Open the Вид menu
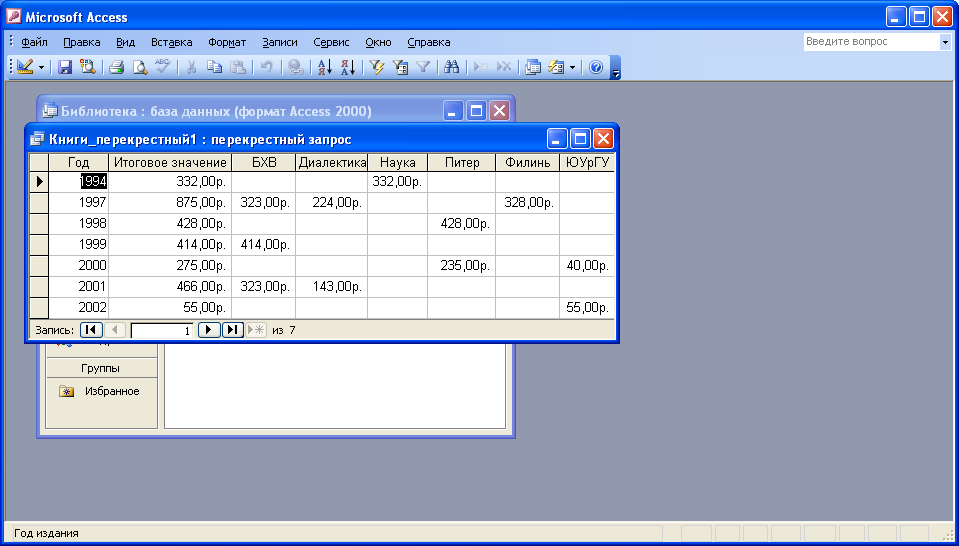 point(125,42)
